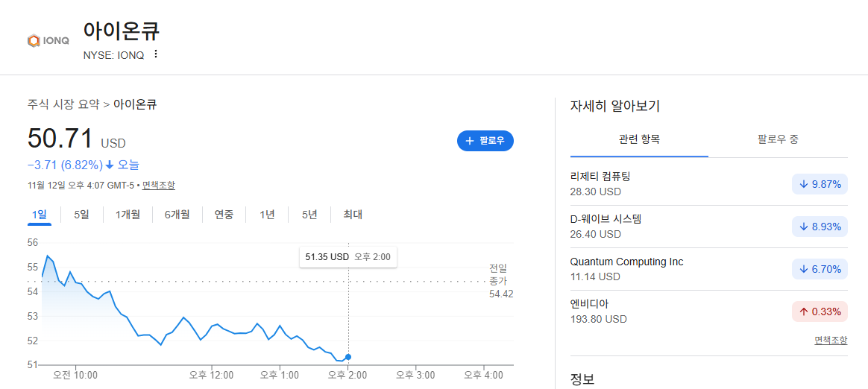This screenshot has height=389, width=868.
Task: Click the 9.87% down badge for 리제티 컴퓨팅
Action: tap(820, 184)
